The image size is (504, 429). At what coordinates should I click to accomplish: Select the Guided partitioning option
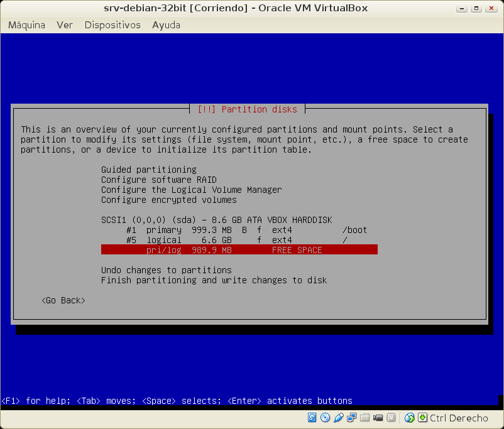click(149, 170)
